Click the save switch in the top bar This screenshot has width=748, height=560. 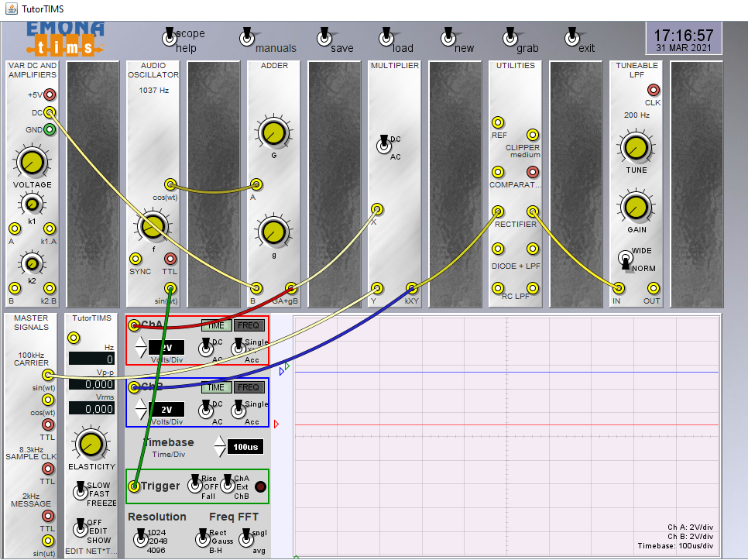[324, 37]
